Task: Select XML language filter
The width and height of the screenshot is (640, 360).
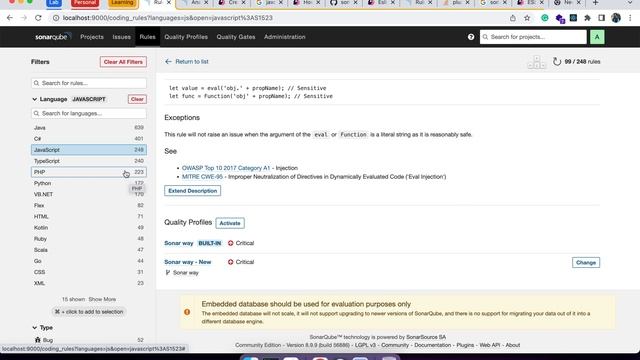Action: (89, 283)
